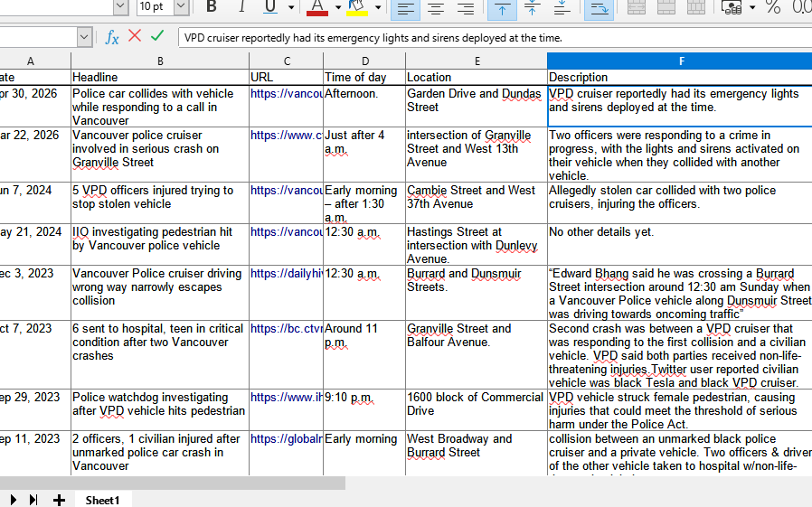Click into the formula input line
812x507 pixels.
496,38
